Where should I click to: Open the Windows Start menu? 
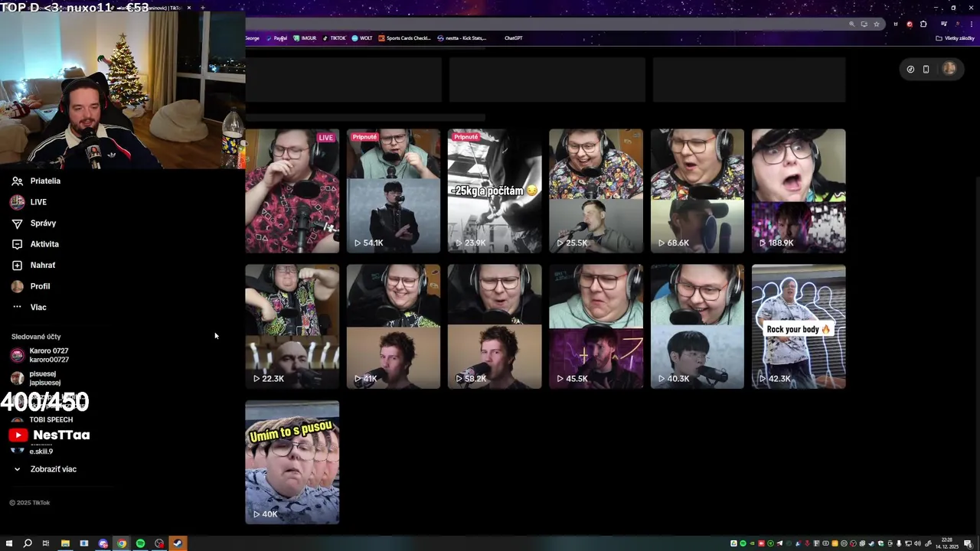[8, 543]
